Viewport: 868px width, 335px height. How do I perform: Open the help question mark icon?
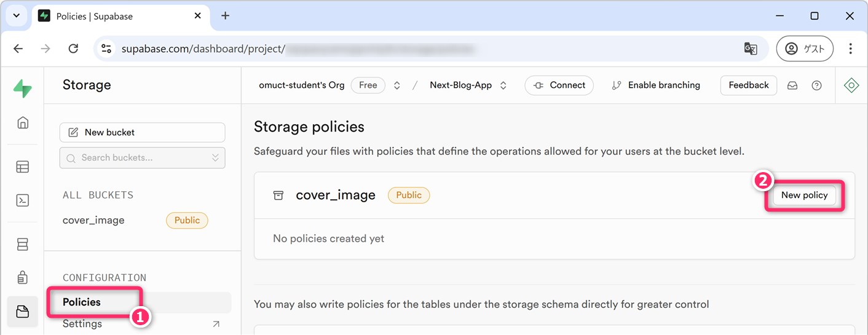[816, 85]
